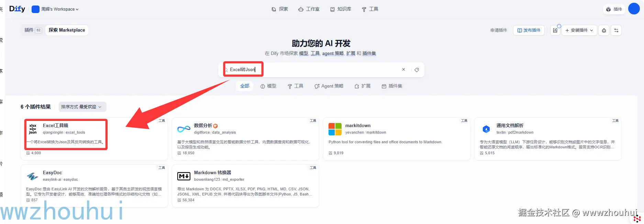Go to the 探索 nav item

[280, 9]
